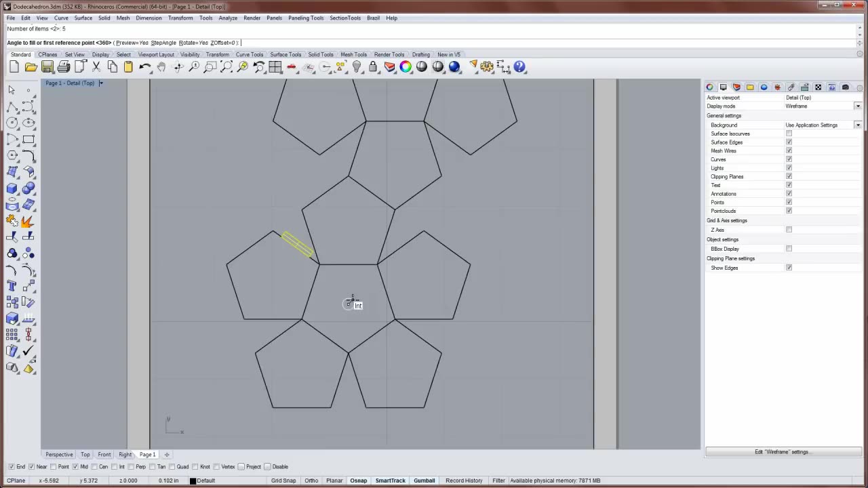Enable the BBox Display checkbox
The width and height of the screenshot is (868, 488).
[789, 249]
